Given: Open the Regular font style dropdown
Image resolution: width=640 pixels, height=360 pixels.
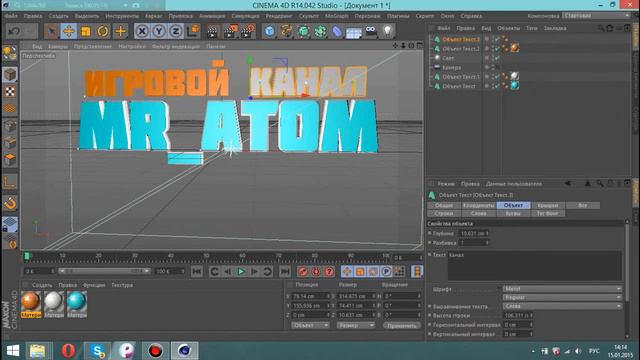Looking at the screenshot, I should (562, 297).
